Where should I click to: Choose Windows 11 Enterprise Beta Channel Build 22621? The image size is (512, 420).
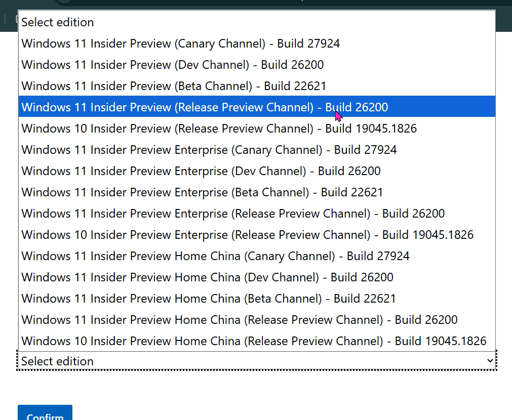click(202, 192)
